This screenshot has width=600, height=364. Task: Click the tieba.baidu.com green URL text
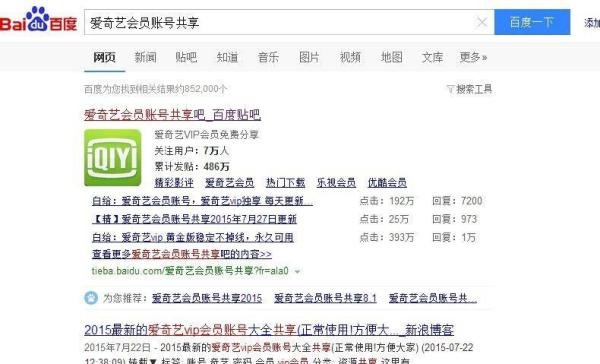click(x=190, y=271)
